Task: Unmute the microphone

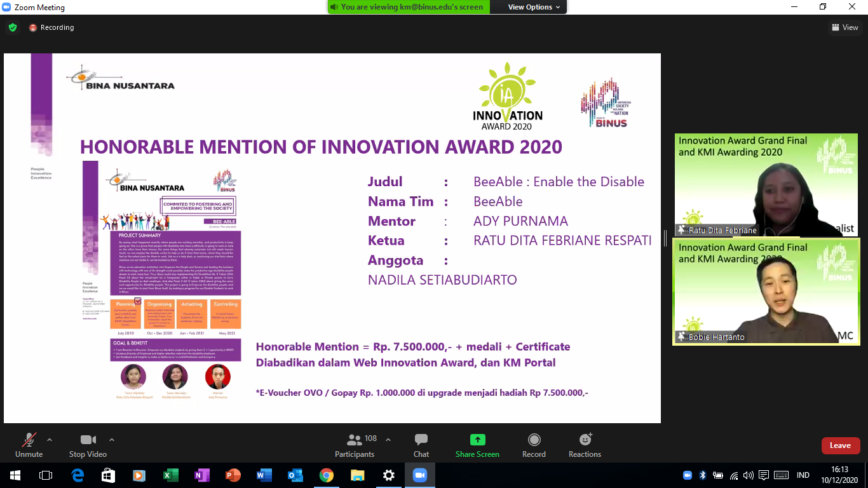Action: 29,445
